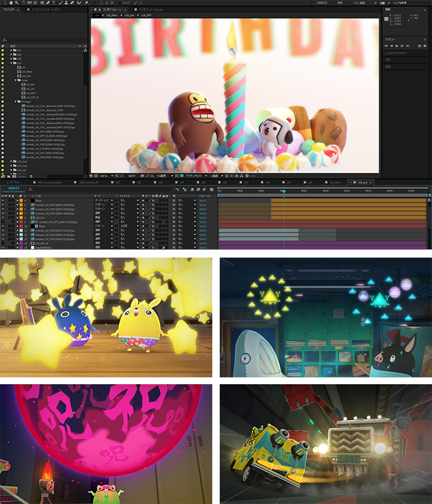
Task: Select c10_DPT_B item in project panel
Action: tap(31, 98)
